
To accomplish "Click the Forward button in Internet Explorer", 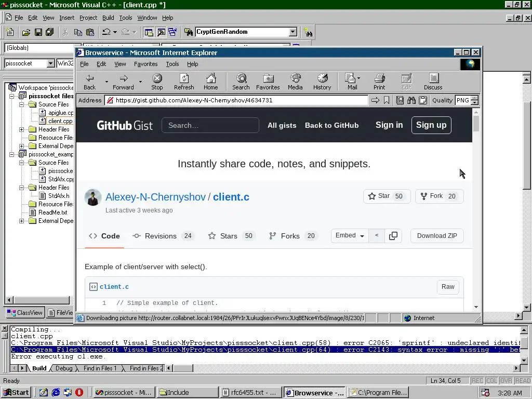I will [123, 82].
